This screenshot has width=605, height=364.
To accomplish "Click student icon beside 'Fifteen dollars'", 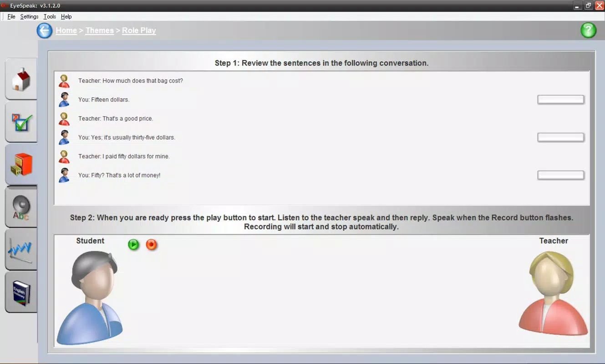I will 64,100.
